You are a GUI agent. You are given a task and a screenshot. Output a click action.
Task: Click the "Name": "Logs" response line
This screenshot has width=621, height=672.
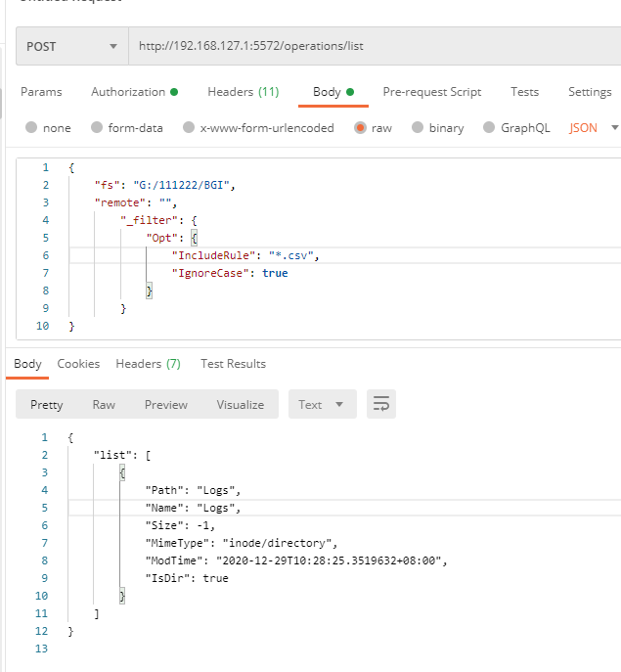[x=193, y=508]
